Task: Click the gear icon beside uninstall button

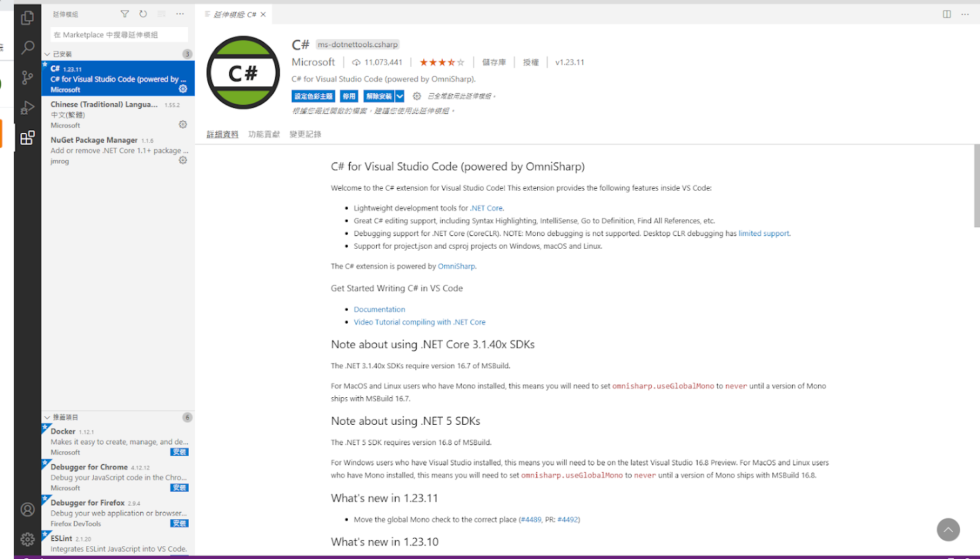Action: (x=417, y=96)
